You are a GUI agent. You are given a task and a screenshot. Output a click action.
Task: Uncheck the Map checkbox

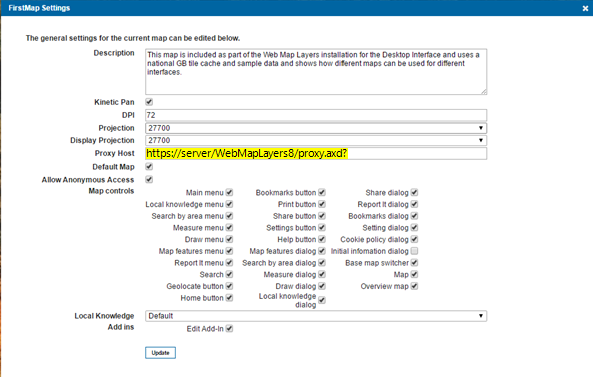point(414,274)
